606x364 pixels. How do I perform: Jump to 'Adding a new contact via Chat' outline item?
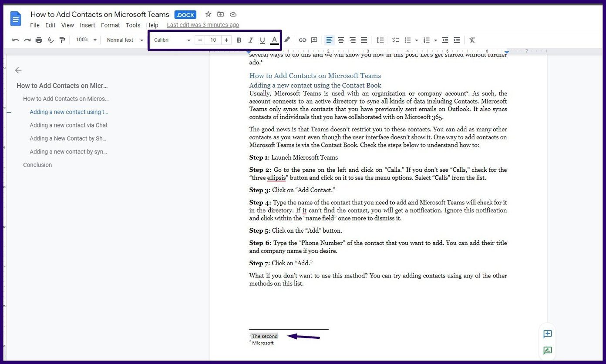coord(69,125)
